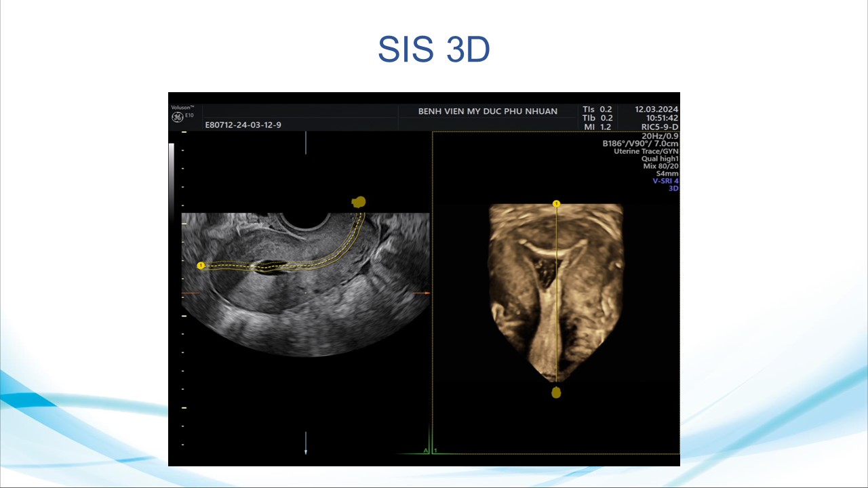Screen dimensions: 868x488
Task: Click the exam ID E80712-24-03-12-9
Action: click(x=243, y=125)
